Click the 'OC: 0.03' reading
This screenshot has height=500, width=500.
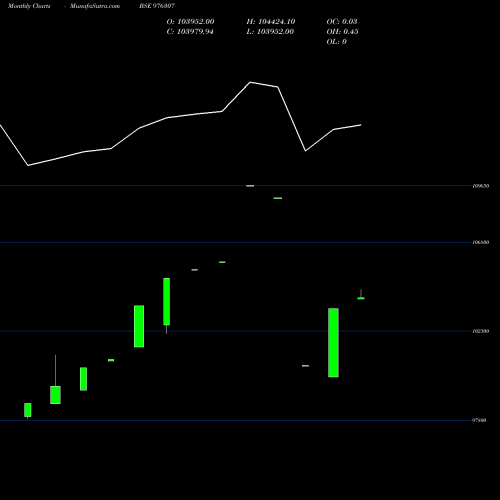(342, 22)
